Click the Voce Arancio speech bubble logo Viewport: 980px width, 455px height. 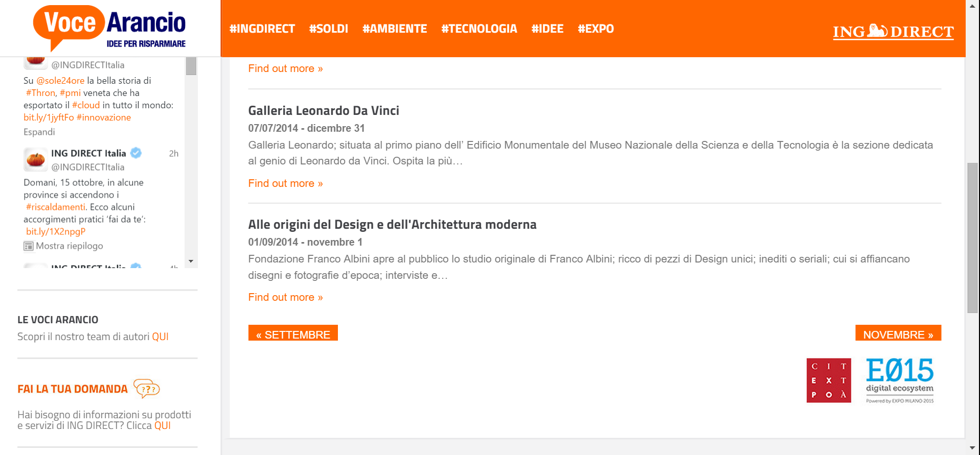[109, 28]
